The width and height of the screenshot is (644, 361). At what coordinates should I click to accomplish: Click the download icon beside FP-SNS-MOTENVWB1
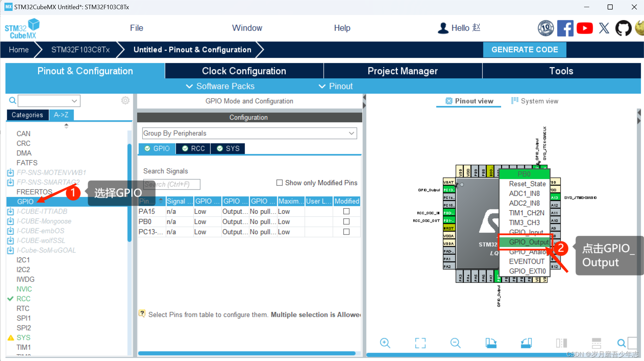[11, 172]
